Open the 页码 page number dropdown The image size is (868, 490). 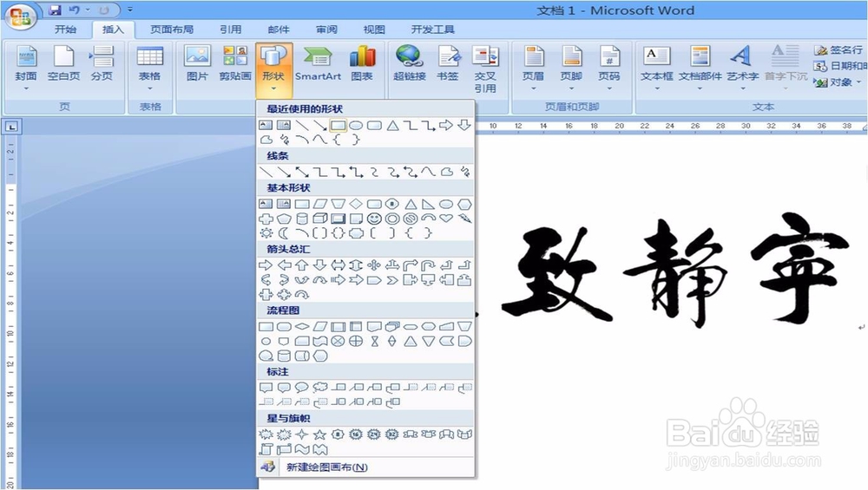609,68
